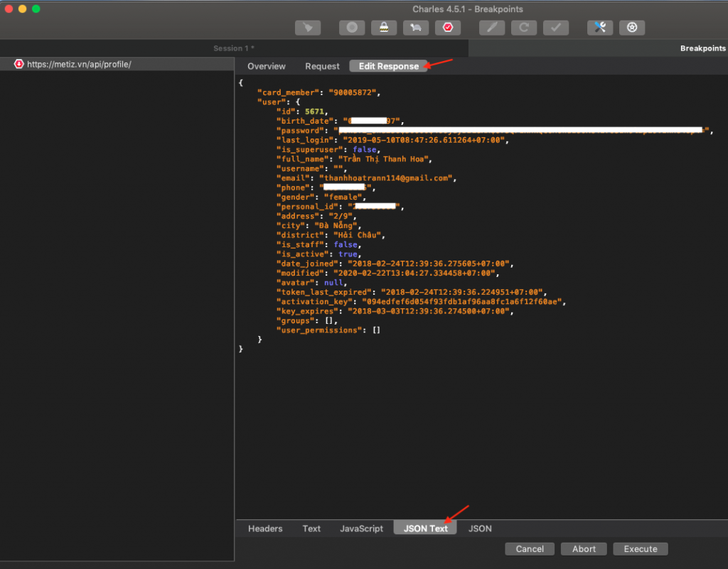Switch to the Breakpoints tab
Screen dimensions: 728x569
[x=703, y=48]
